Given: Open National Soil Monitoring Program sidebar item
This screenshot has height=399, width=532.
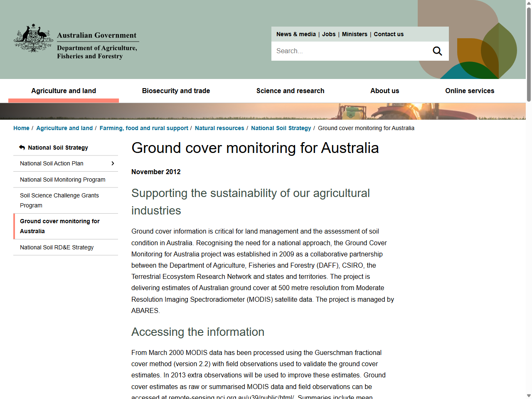Looking at the screenshot, I should tap(63, 180).
